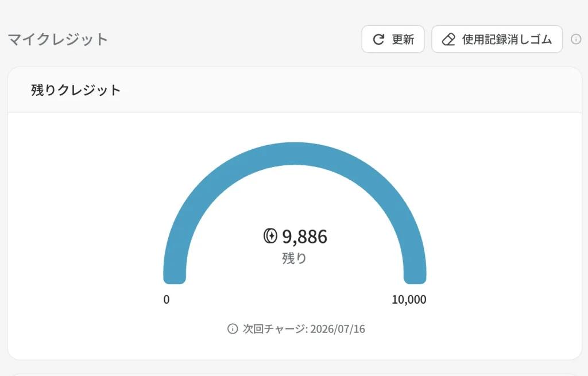Click the info icon next to 次回チャージ
The width and height of the screenshot is (588, 376).
click(233, 329)
